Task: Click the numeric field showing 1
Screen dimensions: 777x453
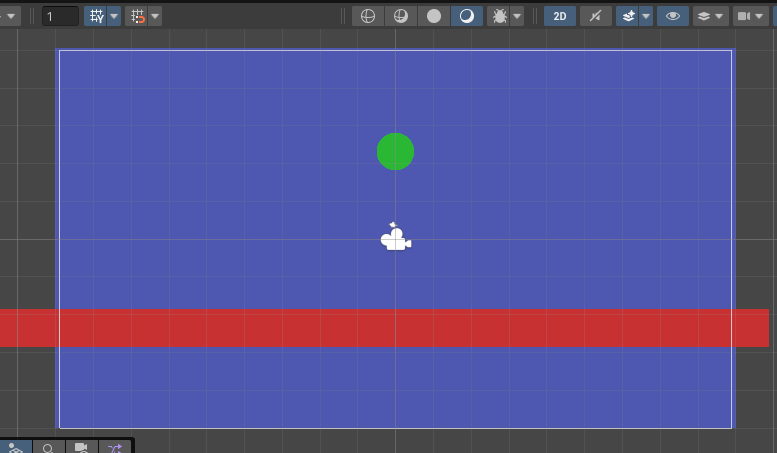Action: [x=60, y=16]
